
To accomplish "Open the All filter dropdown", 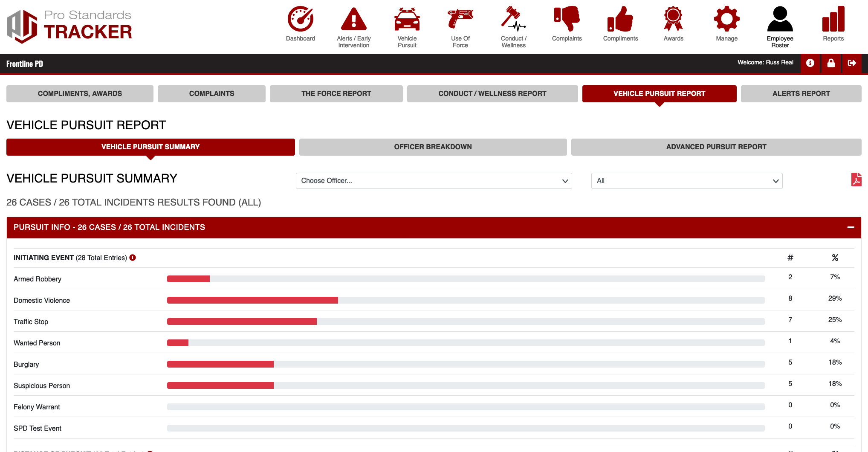I will (686, 181).
